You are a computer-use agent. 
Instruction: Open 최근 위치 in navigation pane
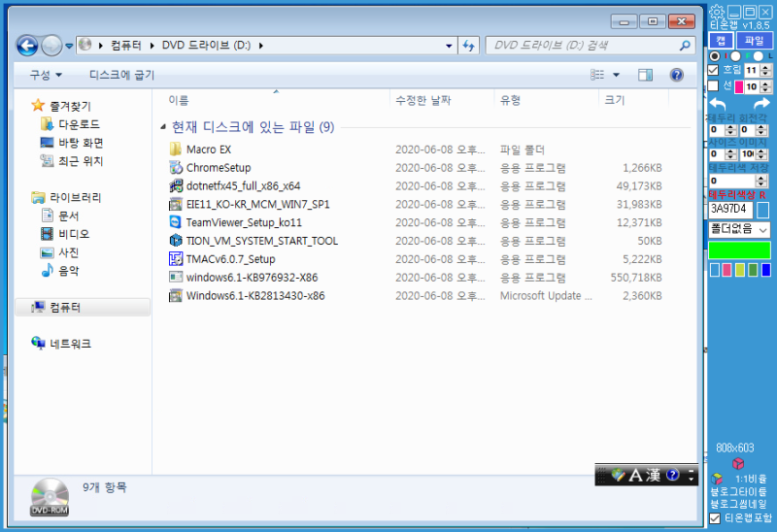(x=81, y=161)
